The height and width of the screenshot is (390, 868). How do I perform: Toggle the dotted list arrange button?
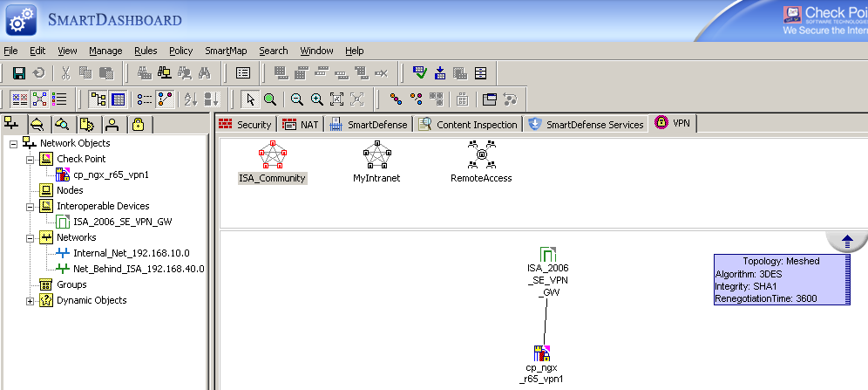point(145,99)
